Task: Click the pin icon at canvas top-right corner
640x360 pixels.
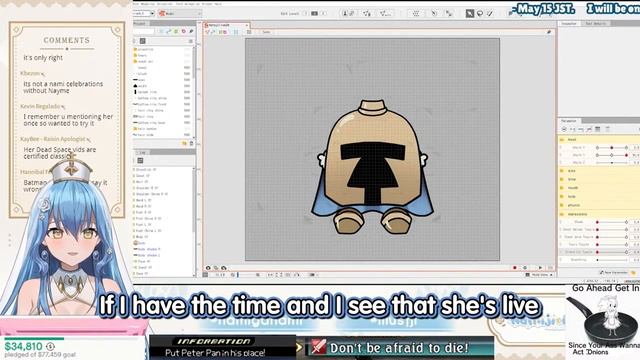Action: pos(549,32)
